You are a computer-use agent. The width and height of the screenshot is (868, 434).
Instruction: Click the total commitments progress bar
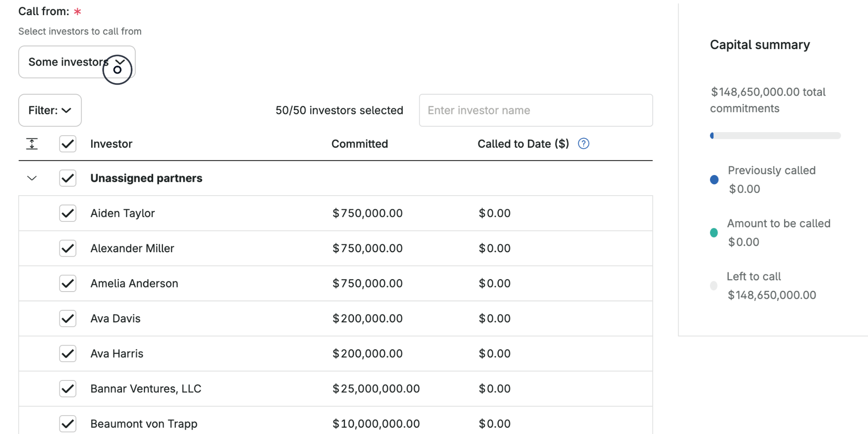coord(775,135)
